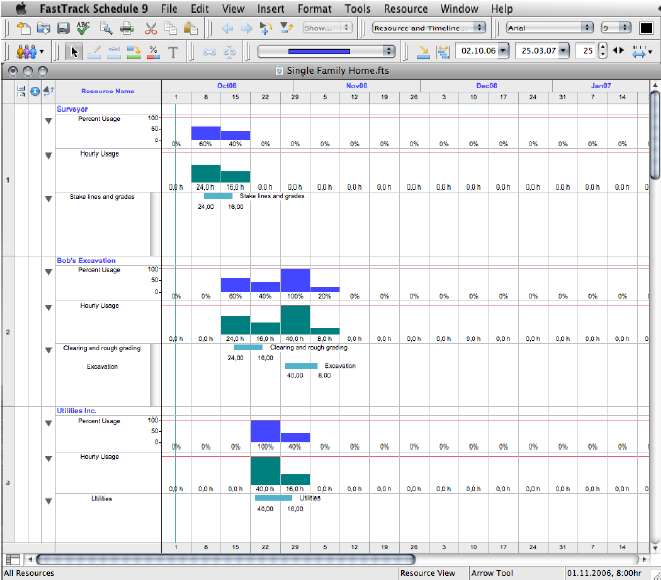Image resolution: width=661 pixels, height=580 pixels.
Task: Collapse Bob's Excavation Hourly Usage triangle
Action: (x=48, y=308)
